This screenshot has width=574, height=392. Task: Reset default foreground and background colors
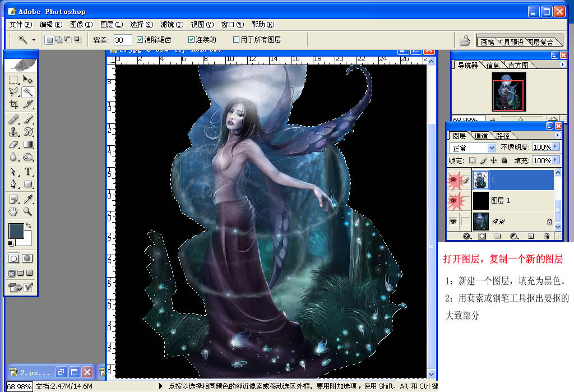pos(11,243)
